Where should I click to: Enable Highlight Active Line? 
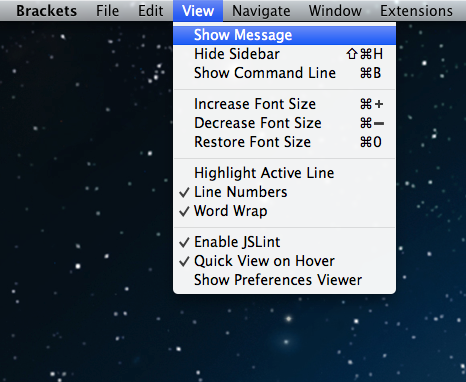284,173
